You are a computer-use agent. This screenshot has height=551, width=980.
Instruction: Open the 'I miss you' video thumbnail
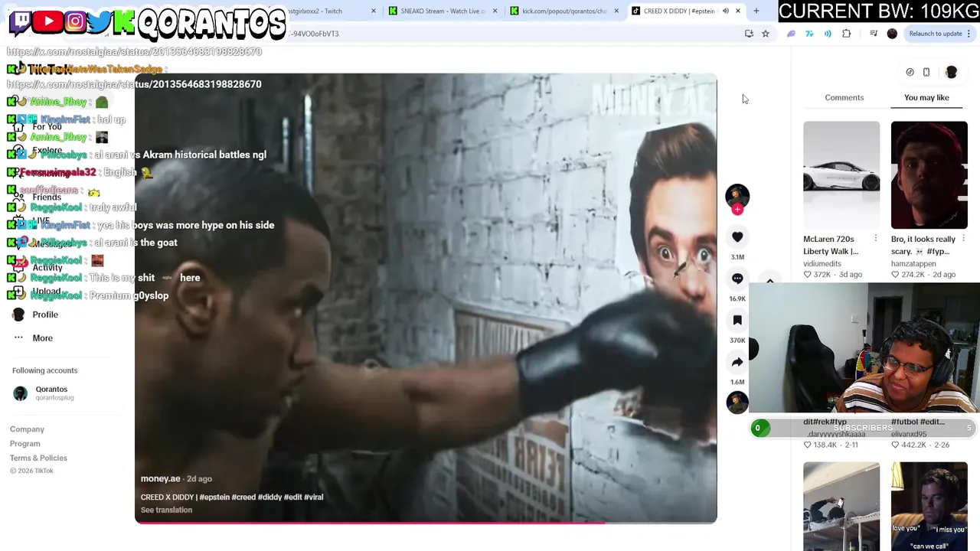click(x=929, y=506)
